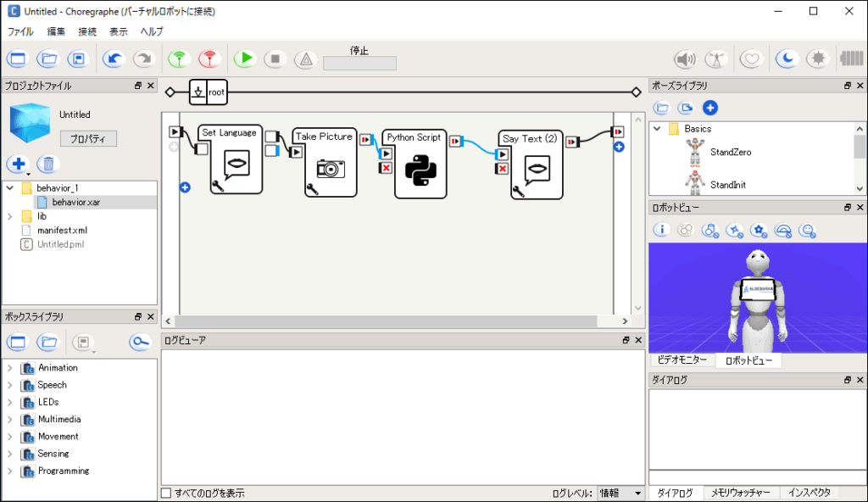
Task: Wake up robot with sun icon
Action: tap(818, 59)
